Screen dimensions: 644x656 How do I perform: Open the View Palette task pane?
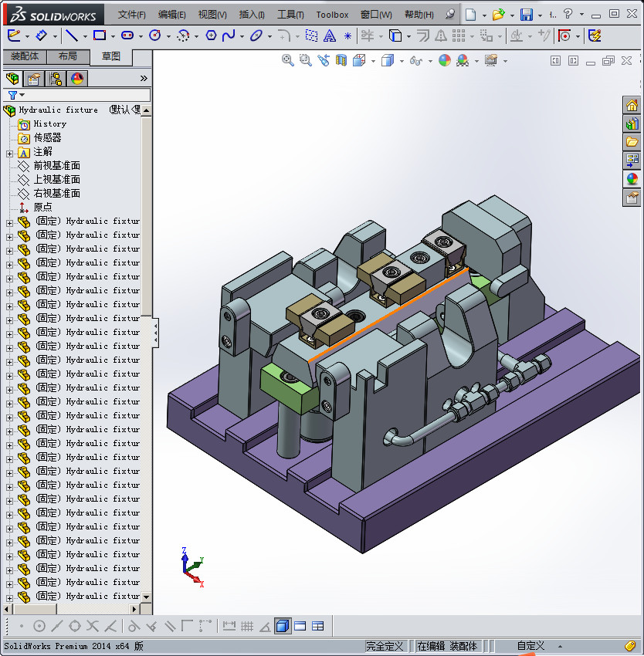coord(632,161)
